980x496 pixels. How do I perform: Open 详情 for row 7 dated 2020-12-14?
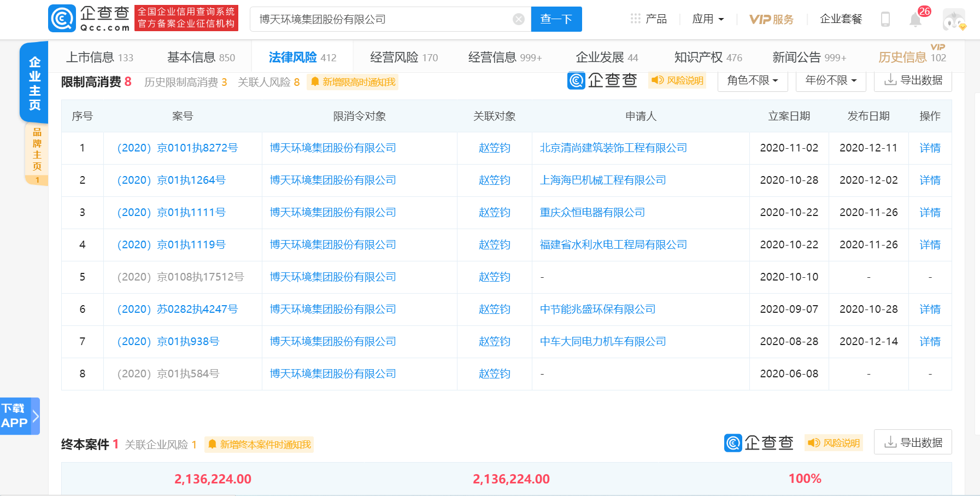pyautogui.click(x=930, y=342)
